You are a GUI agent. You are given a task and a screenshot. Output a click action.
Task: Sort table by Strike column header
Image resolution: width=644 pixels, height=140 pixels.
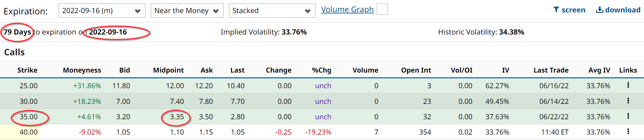click(27, 70)
